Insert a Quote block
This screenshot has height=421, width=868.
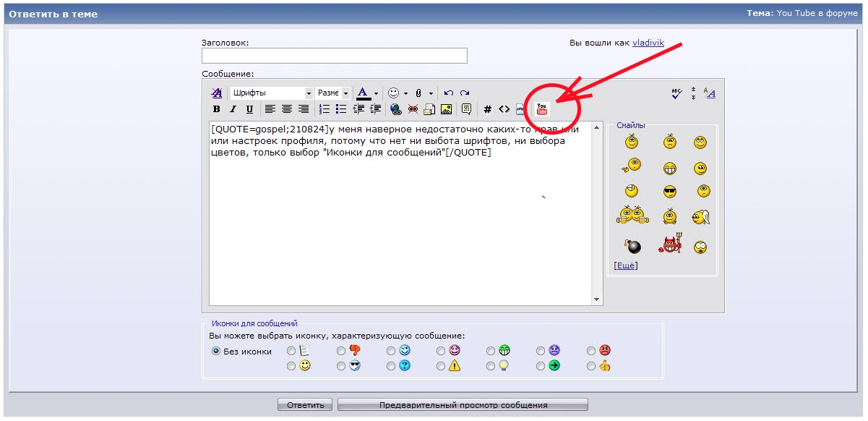click(x=466, y=109)
